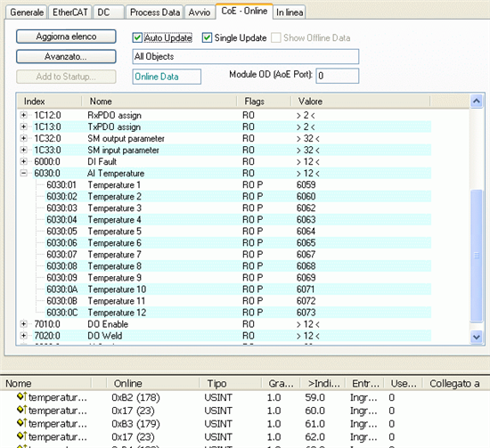Switch to the Process Data tab

pos(155,12)
